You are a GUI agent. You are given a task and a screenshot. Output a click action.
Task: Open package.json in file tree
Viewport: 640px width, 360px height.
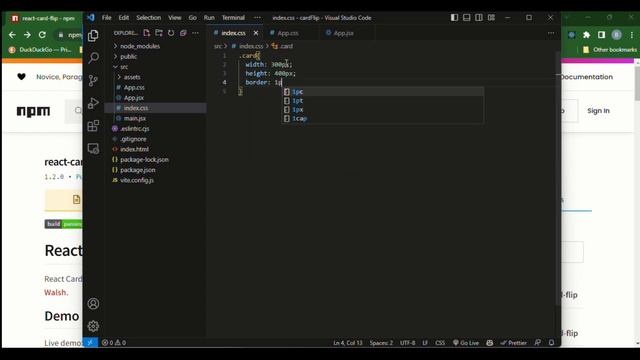pos(138,170)
